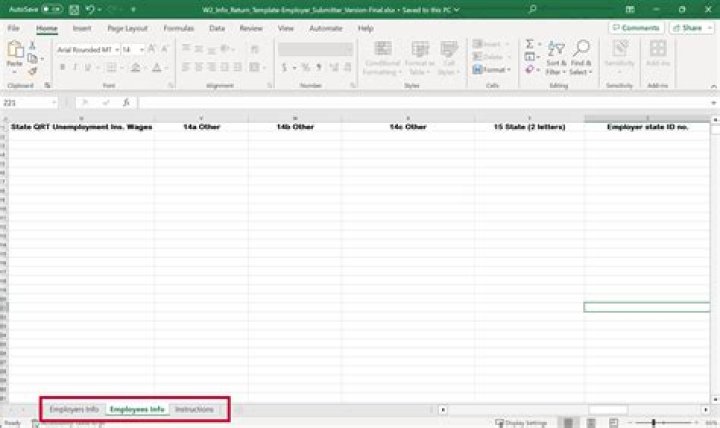Click the Copy icon
720x428 pixels.
[x=32, y=58]
